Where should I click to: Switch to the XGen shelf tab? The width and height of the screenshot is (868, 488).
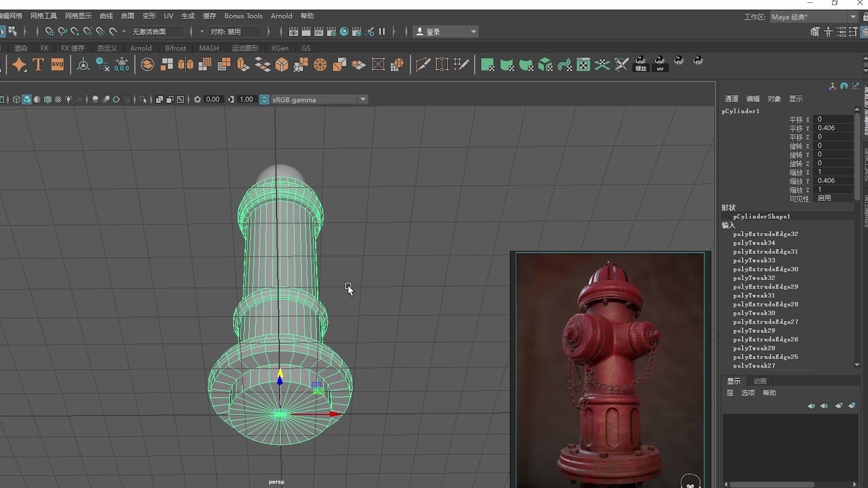[279, 48]
